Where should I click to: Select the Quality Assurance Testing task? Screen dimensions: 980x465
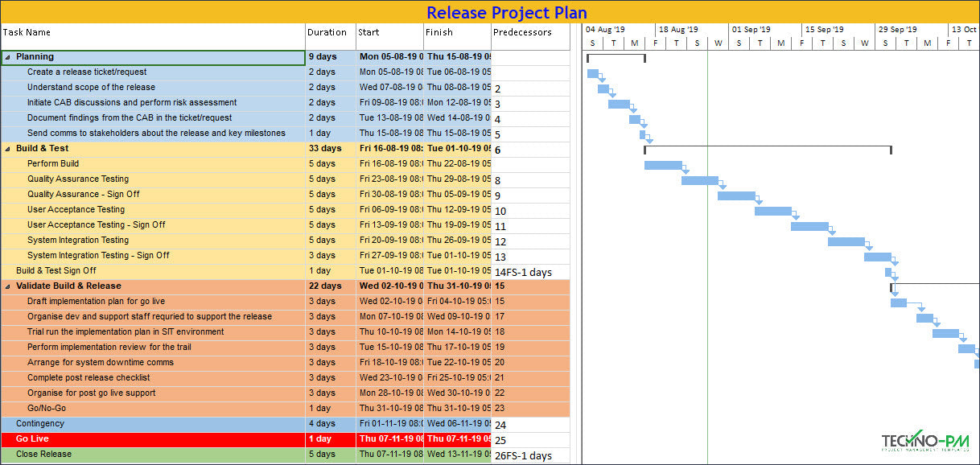[x=78, y=179]
